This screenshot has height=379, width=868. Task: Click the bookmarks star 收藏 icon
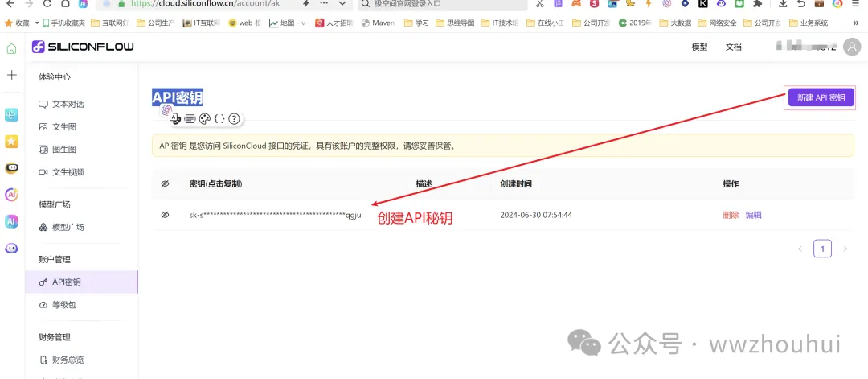[x=9, y=23]
